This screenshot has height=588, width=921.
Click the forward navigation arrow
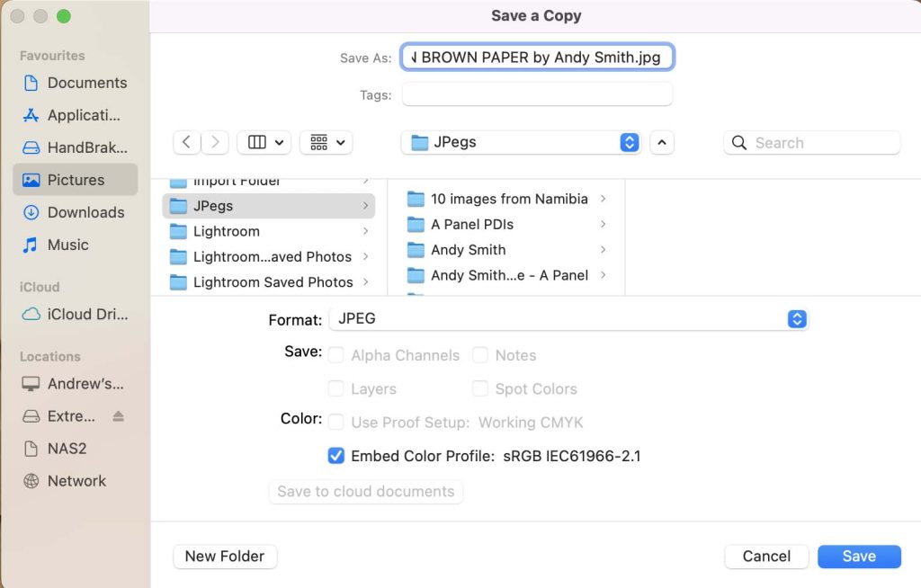click(215, 142)
